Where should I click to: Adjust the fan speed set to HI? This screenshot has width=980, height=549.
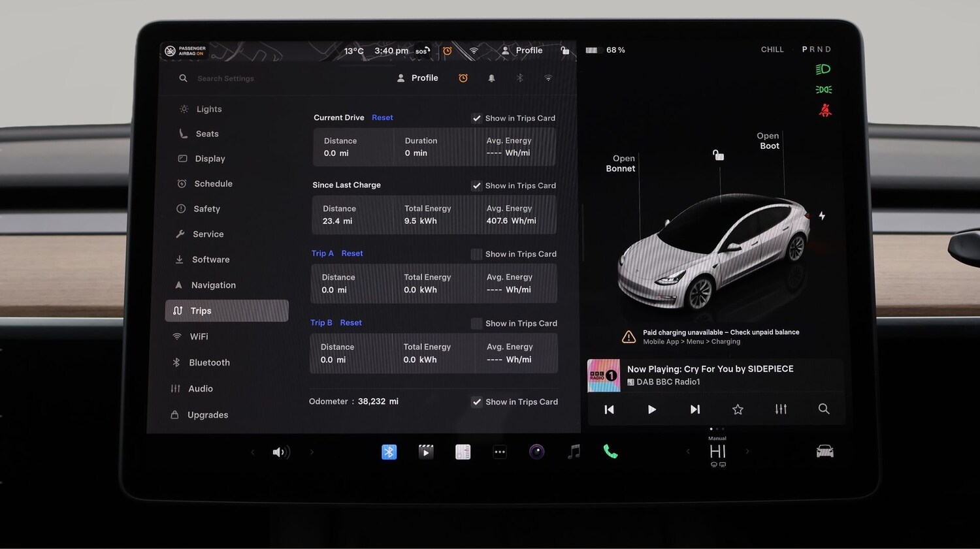(717, 451)
